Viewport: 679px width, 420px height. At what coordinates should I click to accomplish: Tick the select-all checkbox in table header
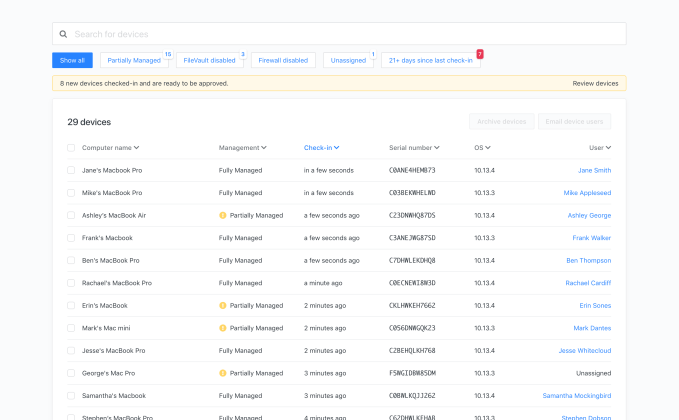71,148
